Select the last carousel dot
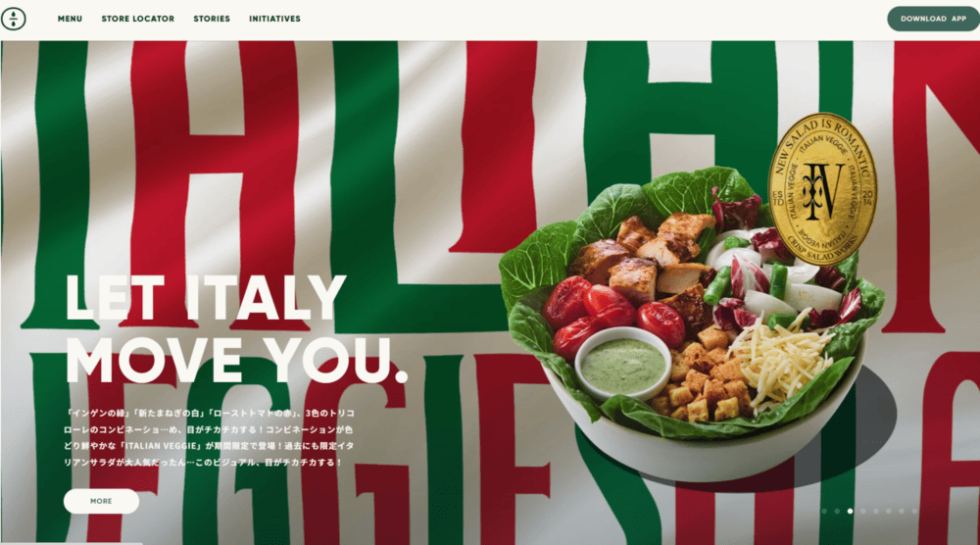Screen dimensions: 980x545 pyautogui.click(x=914, y=512)
